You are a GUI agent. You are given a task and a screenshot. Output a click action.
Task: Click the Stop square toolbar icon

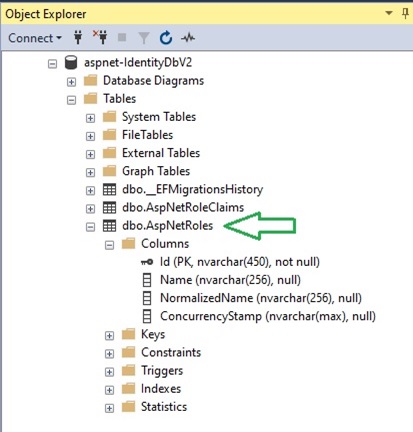[122, 37]
